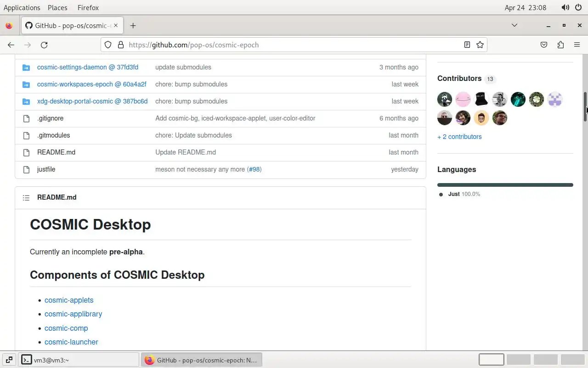This screenshot has height=368, width=588.
Task: Open the cosmic-applibrary component link
Action: click(73, 314)
